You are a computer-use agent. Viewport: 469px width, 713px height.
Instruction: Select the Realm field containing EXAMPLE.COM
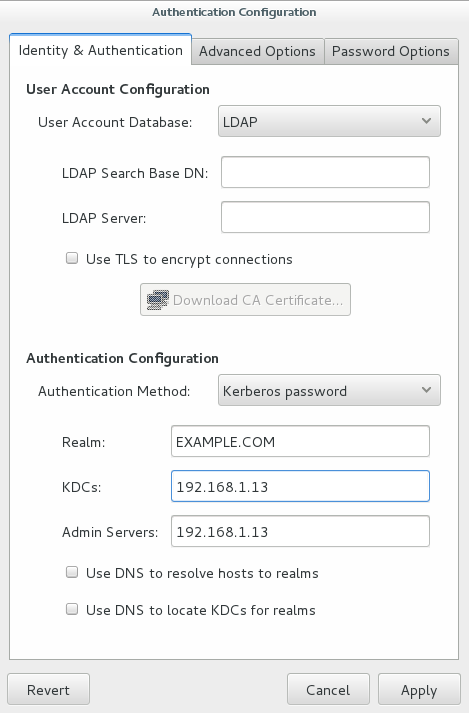[x=300, y=442]
